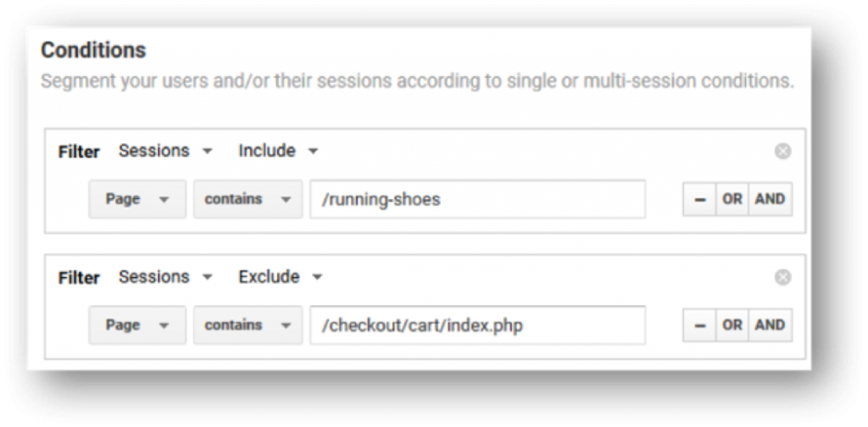Click minus button in the running-shoes row
868x427 pixels.
point(699,199)
